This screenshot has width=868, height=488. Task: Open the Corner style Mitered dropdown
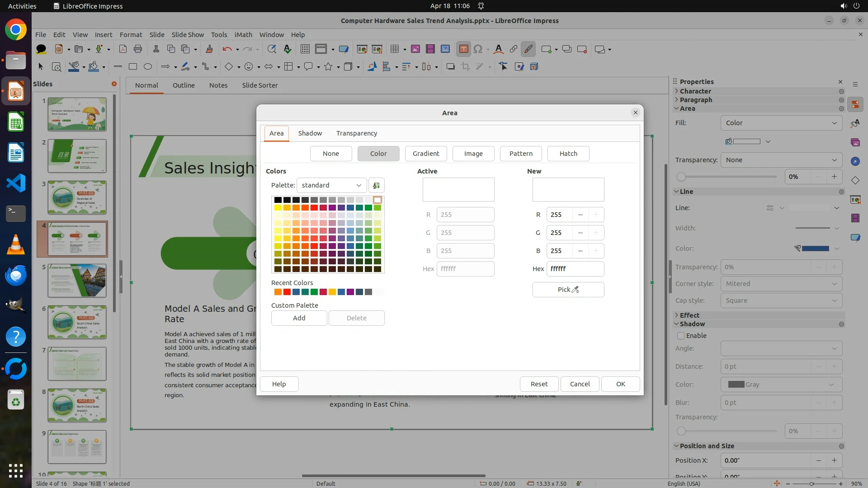click(781, 284)
